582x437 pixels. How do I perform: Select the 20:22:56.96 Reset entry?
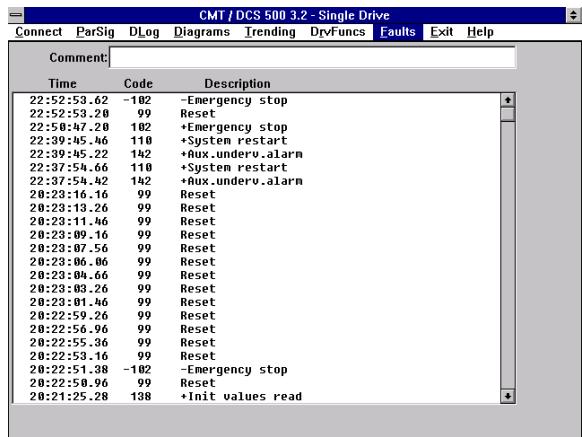tap(256, 329)
